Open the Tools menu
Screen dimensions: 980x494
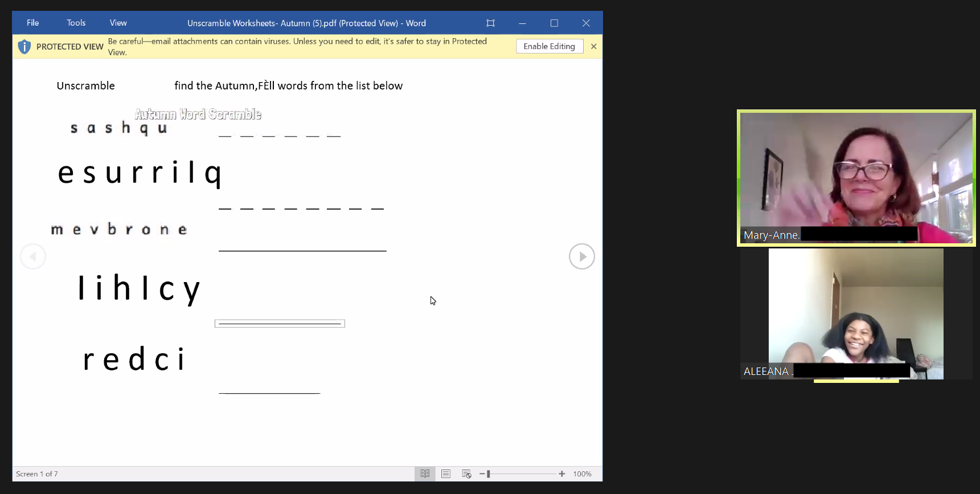tap(76, 23)
